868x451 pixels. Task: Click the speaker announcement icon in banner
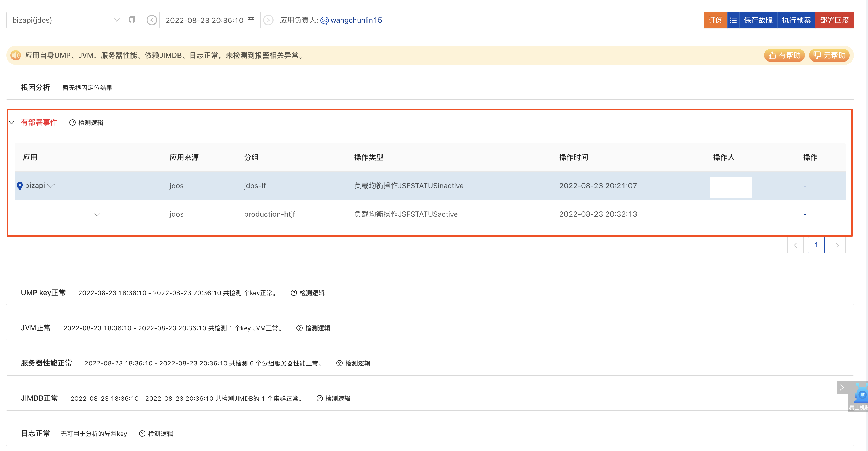pos(15,55)
